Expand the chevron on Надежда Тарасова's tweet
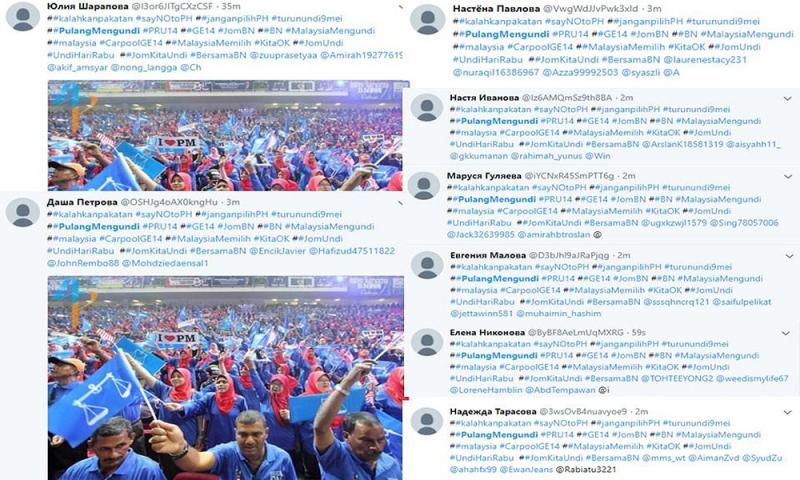Image resolution: width=800 pixels, height=480 pixels. (x=787, y=412)
